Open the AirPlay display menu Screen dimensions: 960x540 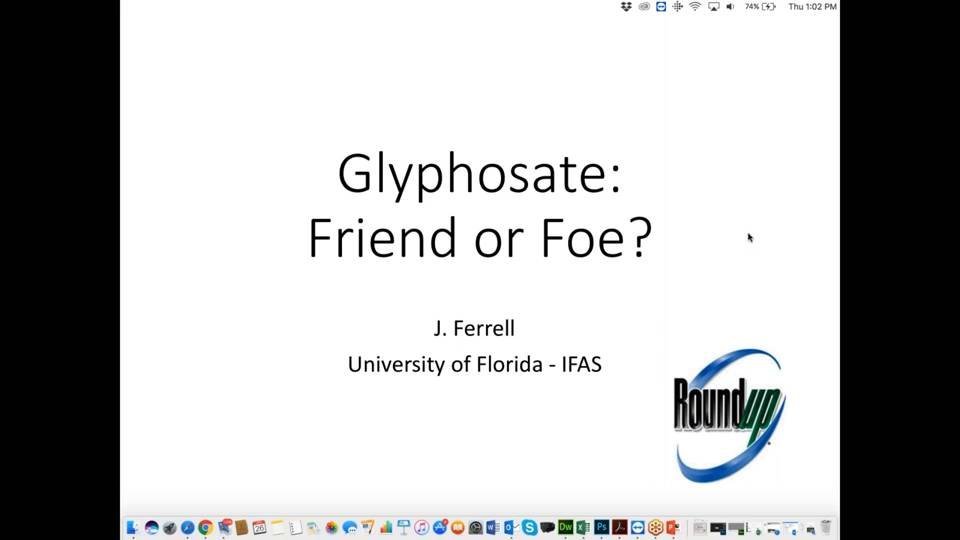(713, 7)
